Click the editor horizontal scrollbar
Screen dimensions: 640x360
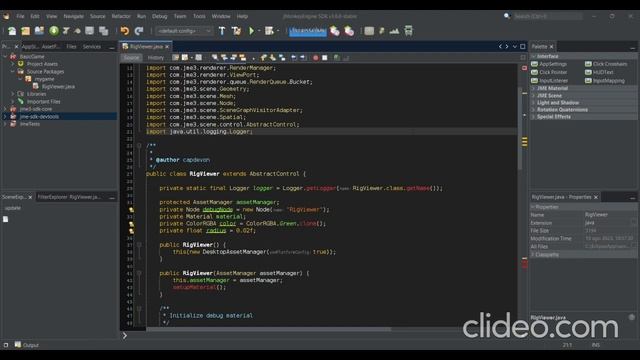click(269, 329)
